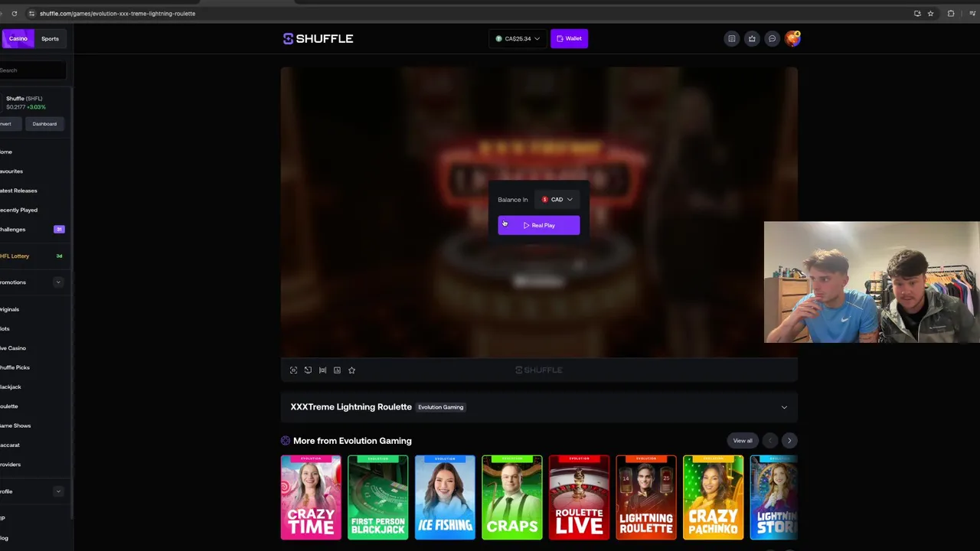Image resolution: width=980 pixels, height=551 pixels.
Task: Open the browser extensions puzzle icon
Action: click(951, 13)
